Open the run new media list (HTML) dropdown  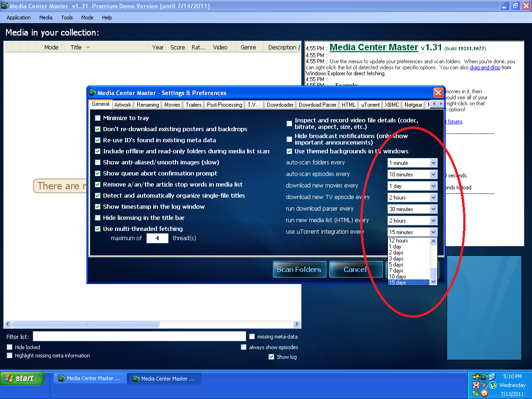point(412,221)
